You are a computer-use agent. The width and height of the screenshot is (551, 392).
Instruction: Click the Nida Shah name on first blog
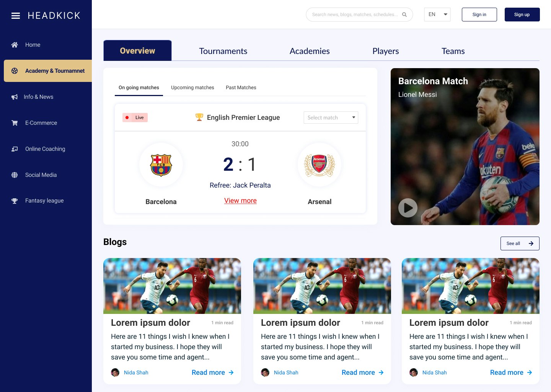point(136,372)
